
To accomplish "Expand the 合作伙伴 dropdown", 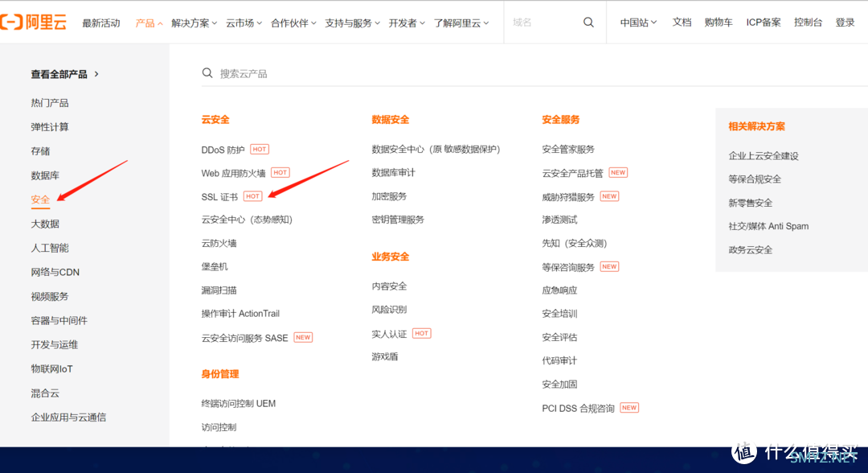I will point(293,23).
